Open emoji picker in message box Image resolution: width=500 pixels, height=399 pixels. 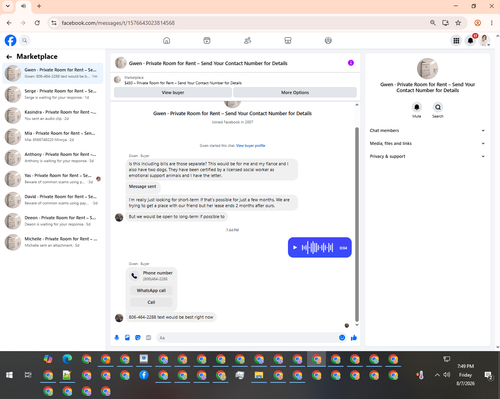pyautogui.click(x=342, y=338)
